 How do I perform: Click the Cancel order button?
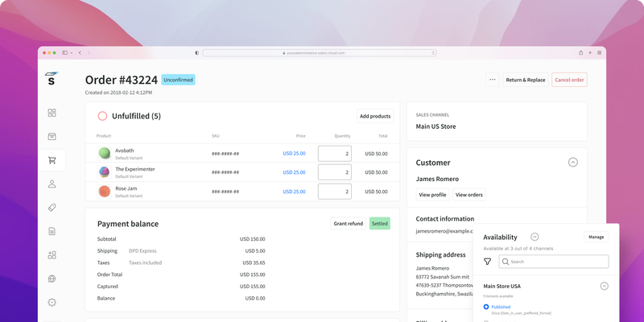point(569,80)
